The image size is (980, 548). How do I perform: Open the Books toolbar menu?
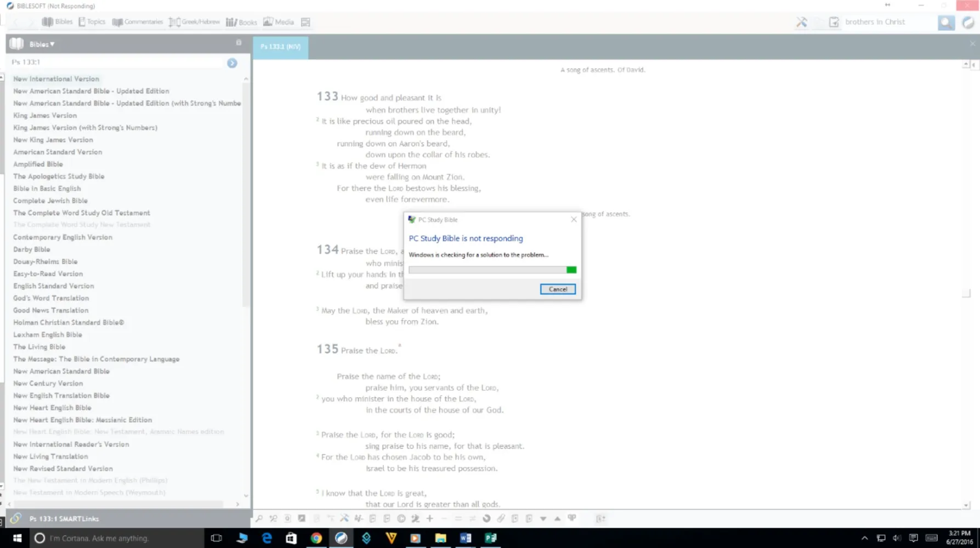[241, 22]
